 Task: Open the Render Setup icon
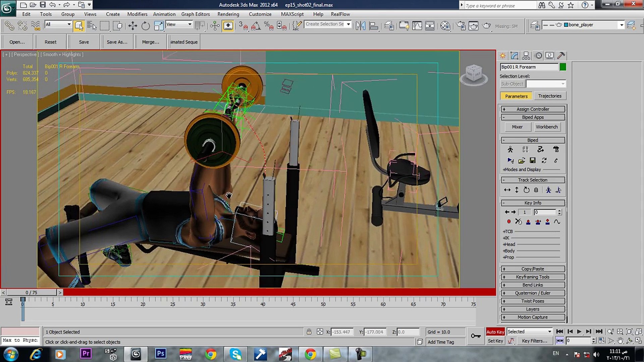coord(461,26)
